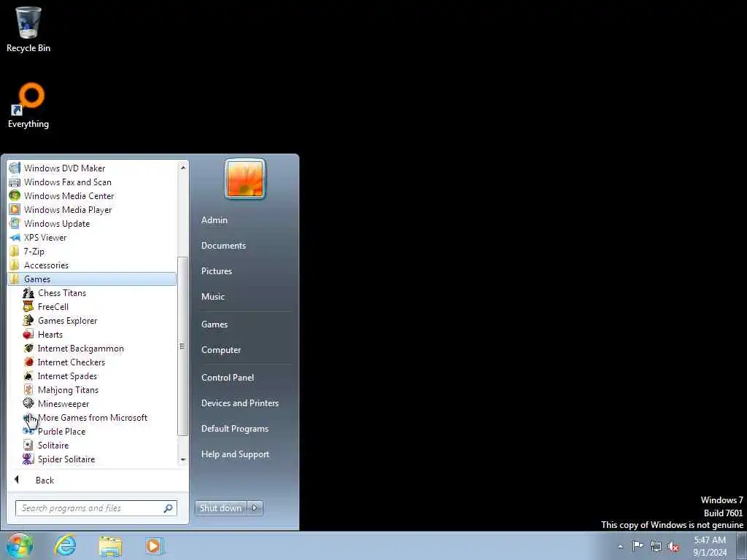Open Help and Support
This screenshot has height=560, width=747.
(236, 454)
